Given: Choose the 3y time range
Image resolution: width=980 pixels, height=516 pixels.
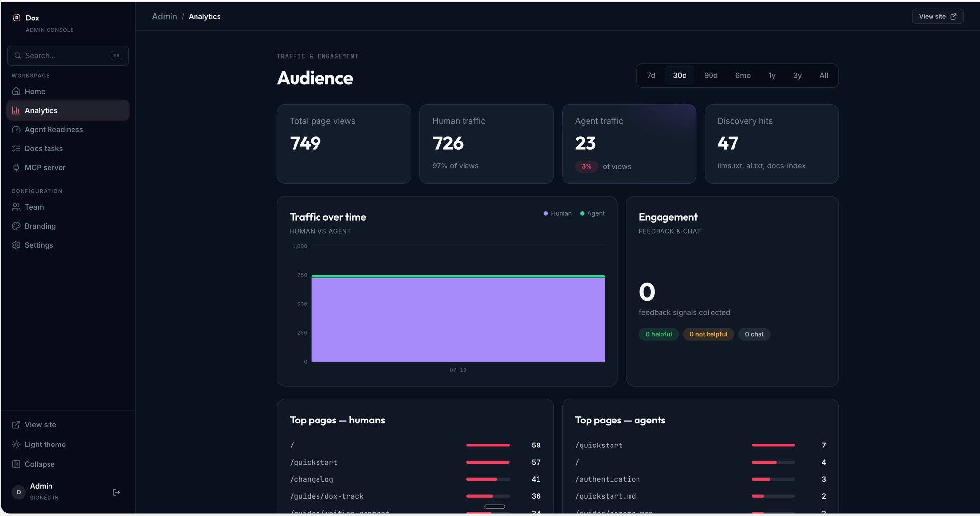Looking at the screenshot, I should pyautogui.click(x=797, y=75).
